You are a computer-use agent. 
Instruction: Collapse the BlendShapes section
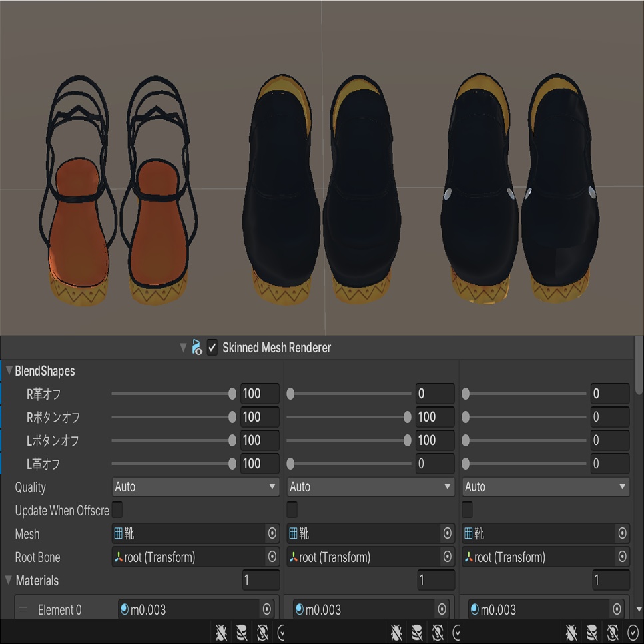click(9, 370)
